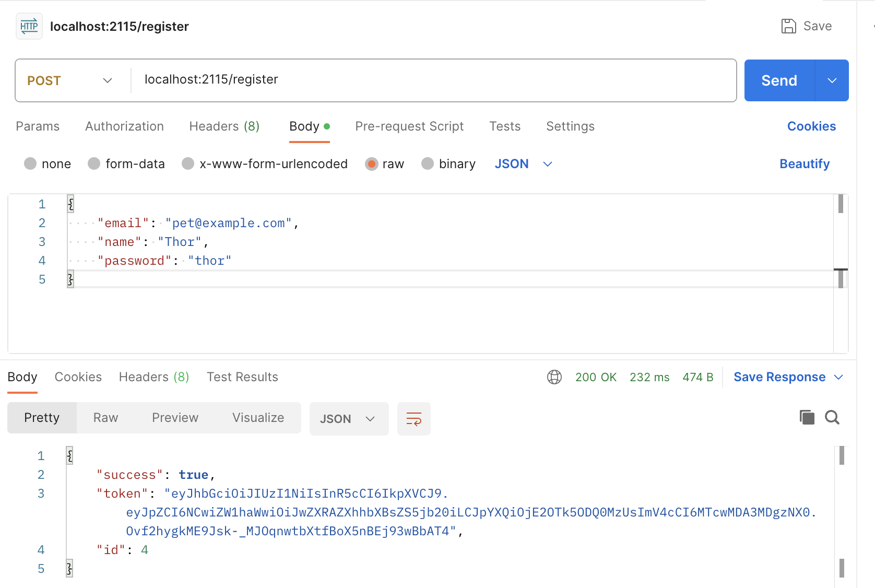Screen dimensions: 875x588
Task: Click the 474 B response size
Action: pyautogui.click(x=697, y=377)
